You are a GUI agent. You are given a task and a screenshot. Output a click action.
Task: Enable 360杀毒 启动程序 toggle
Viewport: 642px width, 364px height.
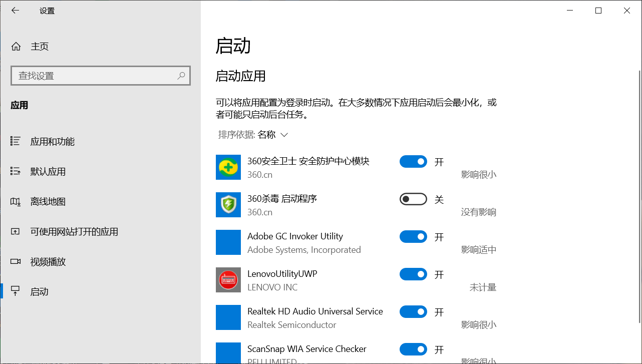413,199
